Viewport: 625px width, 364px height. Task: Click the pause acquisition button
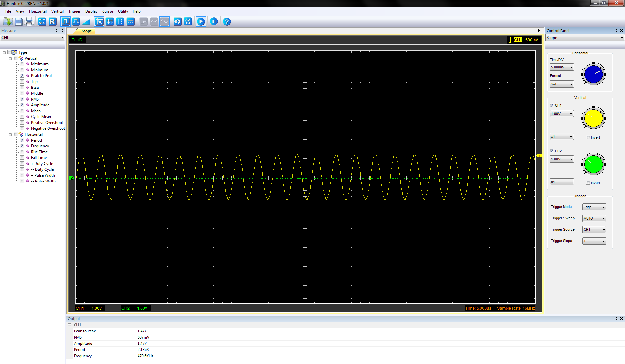click(214, 21)
